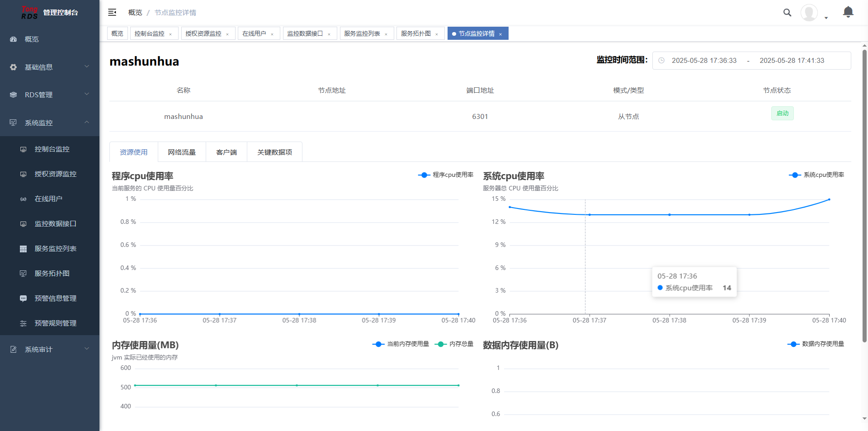Viewport: 868px width, 431px height.
Task: Click the clock icon in time range field
Action: point(661,61)
